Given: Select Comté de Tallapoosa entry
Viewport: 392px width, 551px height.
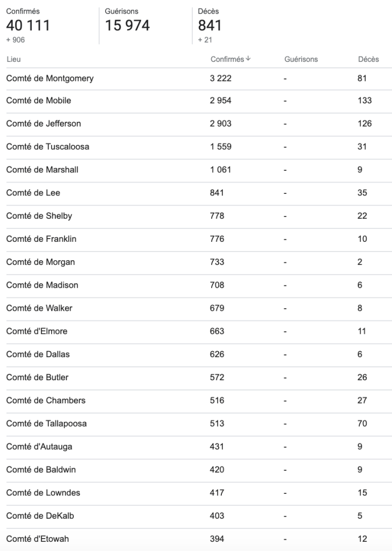Looking at the screenshot, I should click(46, 423).
